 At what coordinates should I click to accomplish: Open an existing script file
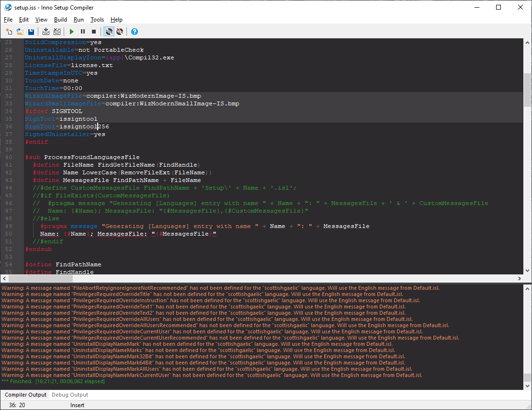(20, 32)
